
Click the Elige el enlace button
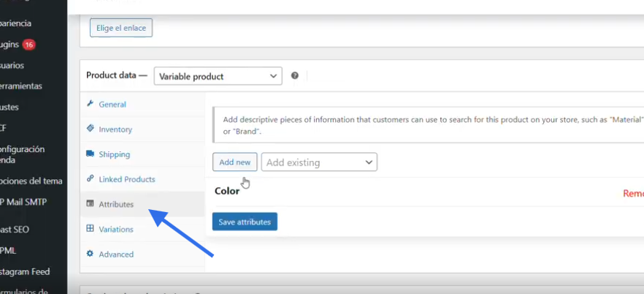click(x=120, y=29)
